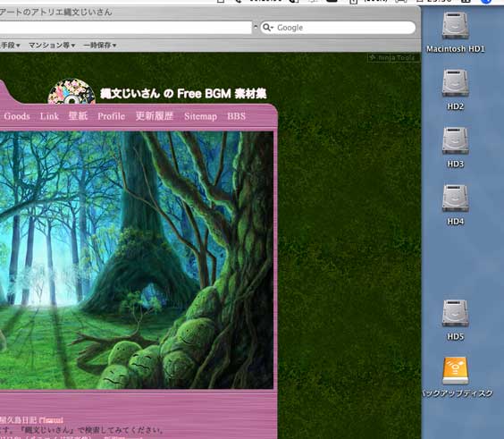Expand the 手段 bookmarks folder
The height and width of the screenshot is (439, 504).
pos(11,46)
